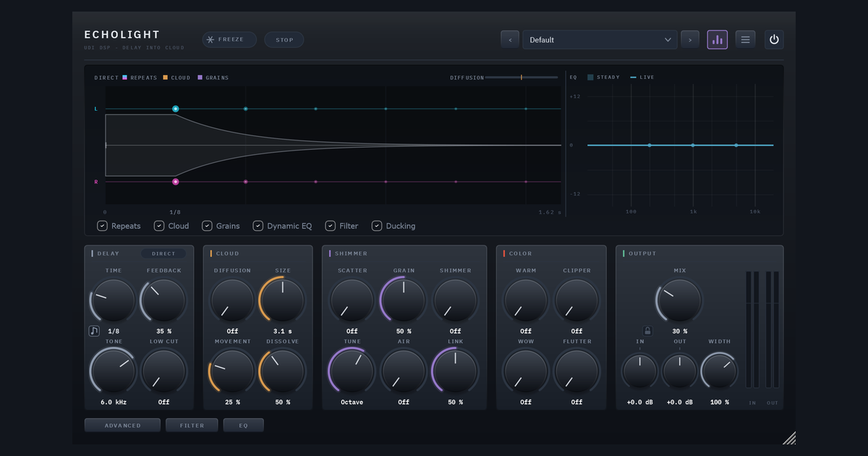Toggle the tempo sync note icon
Viewport: 868px width, 456px height.
(x=94, y=331)
